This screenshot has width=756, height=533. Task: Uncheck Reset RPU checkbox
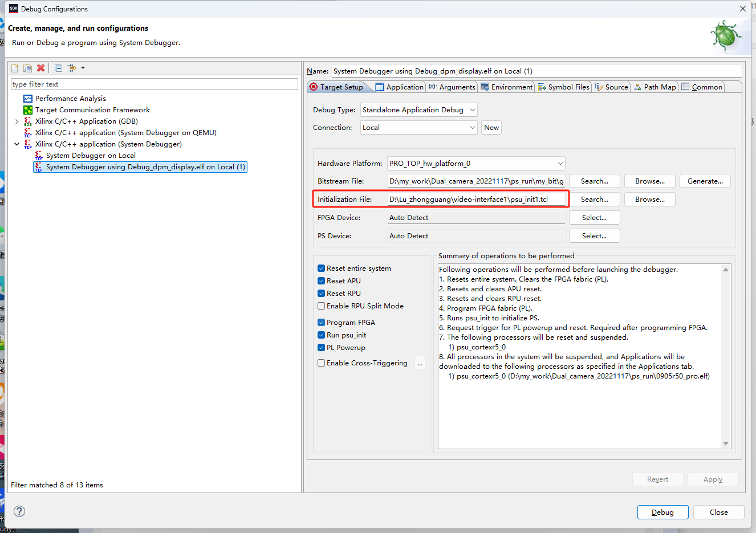322,294
